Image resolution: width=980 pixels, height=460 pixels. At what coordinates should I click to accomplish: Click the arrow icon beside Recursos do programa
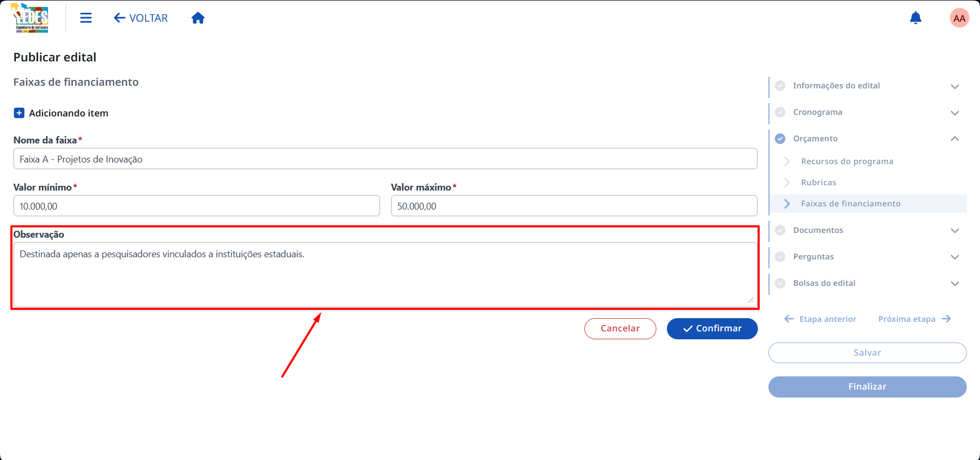(787, 161)
